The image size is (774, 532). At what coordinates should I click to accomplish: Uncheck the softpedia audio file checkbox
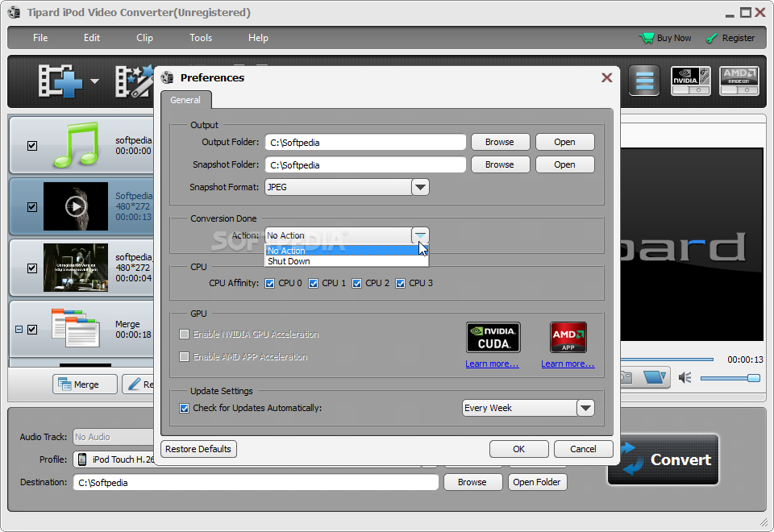32,146
